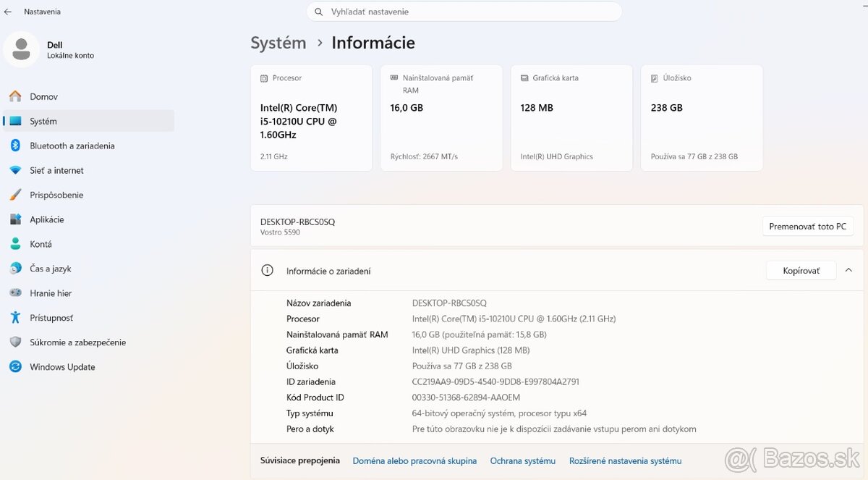Click the Úložisko storage icon on card
Screen dimensions: 868x480
pos(655,77)
